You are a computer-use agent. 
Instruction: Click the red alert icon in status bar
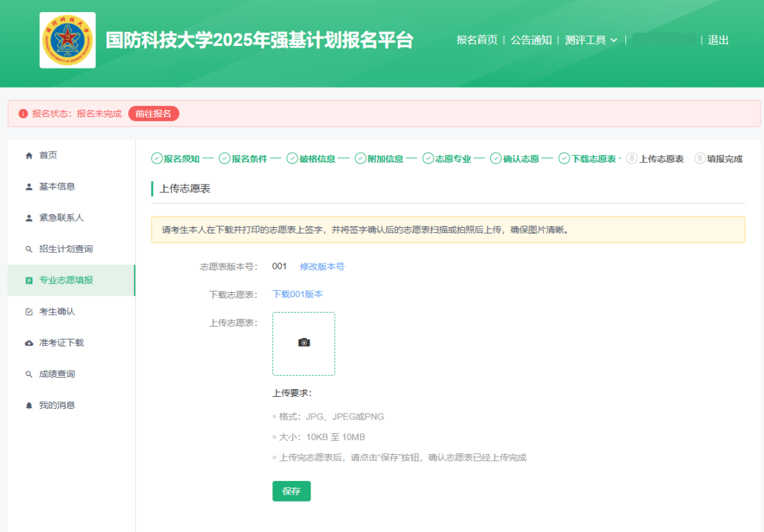click(x=23, y=113)
